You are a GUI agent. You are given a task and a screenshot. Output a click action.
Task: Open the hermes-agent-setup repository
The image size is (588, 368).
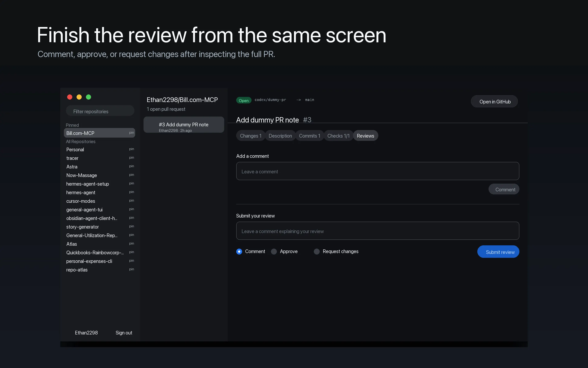(99, 184)
